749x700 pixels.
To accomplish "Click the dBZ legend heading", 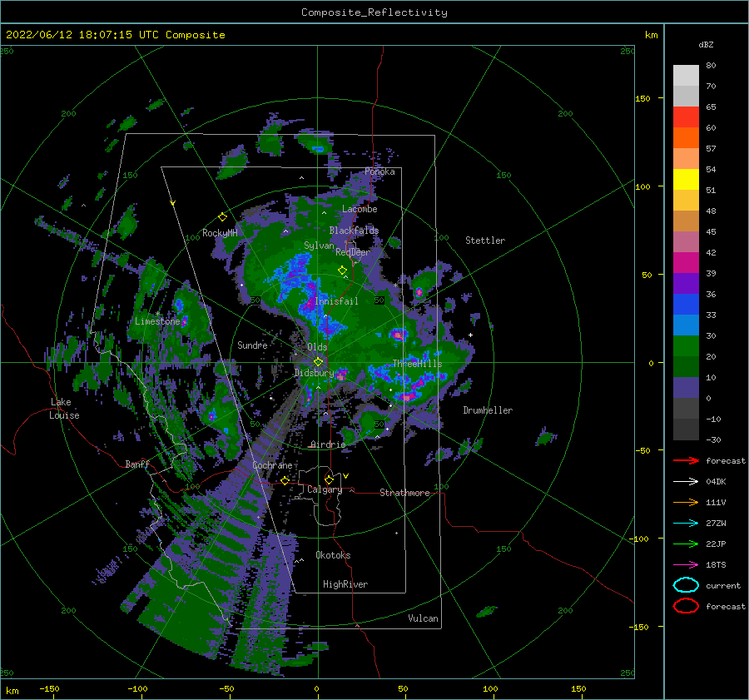I will (x=706, y=44).
